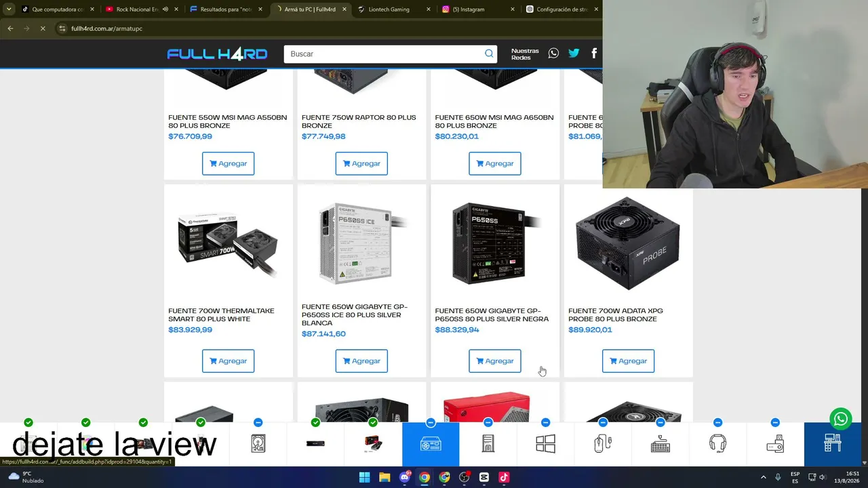Open the weather widget showing 9°C Nublado

(x=24, y=477)
